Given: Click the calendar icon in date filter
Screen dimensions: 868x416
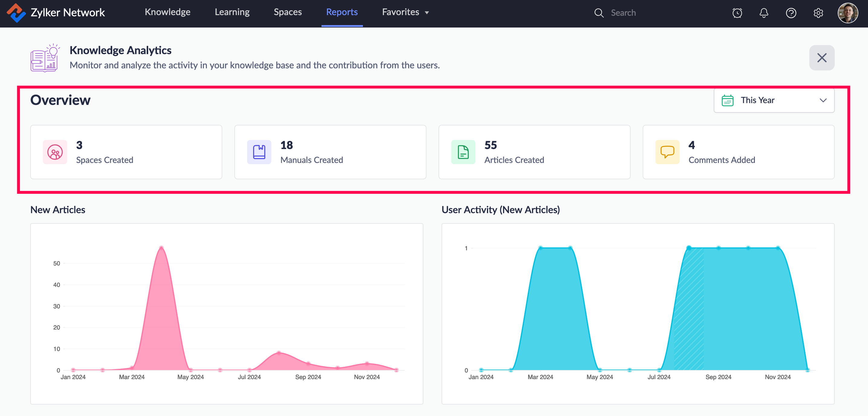Looking at the screenshot, I should pos(727,100).
